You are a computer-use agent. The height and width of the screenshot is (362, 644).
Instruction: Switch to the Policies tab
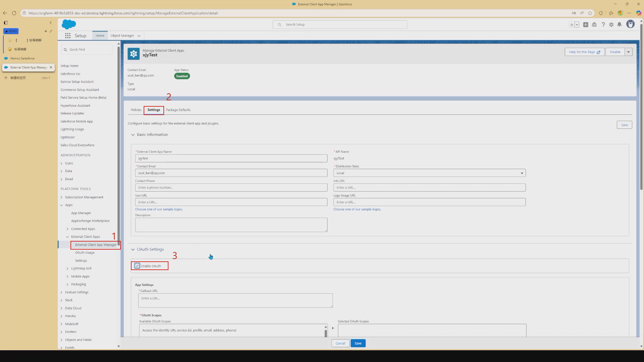(x=136, y=110)
